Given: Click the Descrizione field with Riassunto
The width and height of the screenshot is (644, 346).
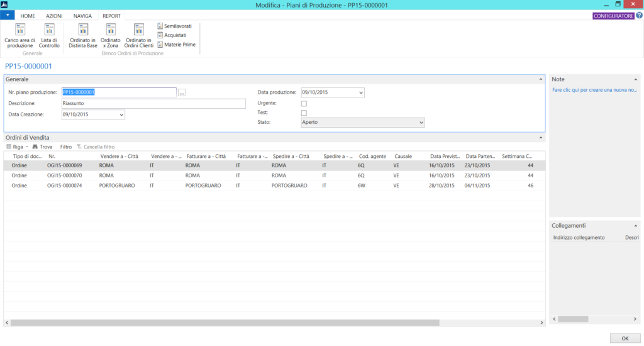Looking at the screenshot, I should 153,104.
